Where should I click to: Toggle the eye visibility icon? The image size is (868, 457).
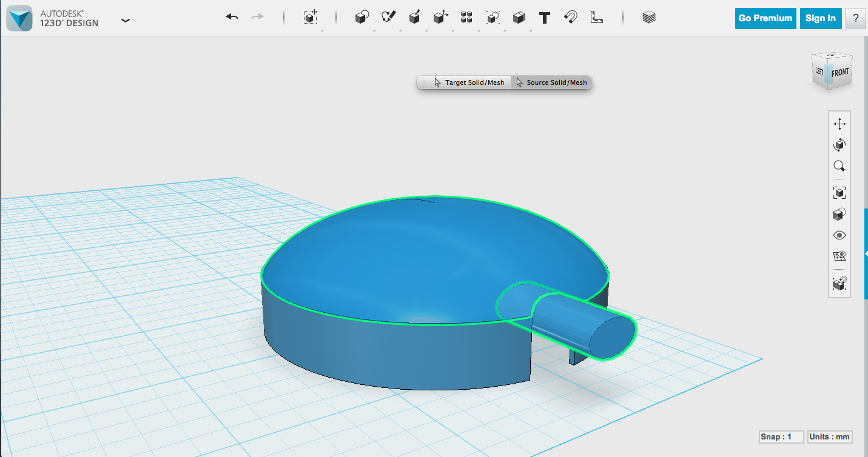tap(839, 235)
